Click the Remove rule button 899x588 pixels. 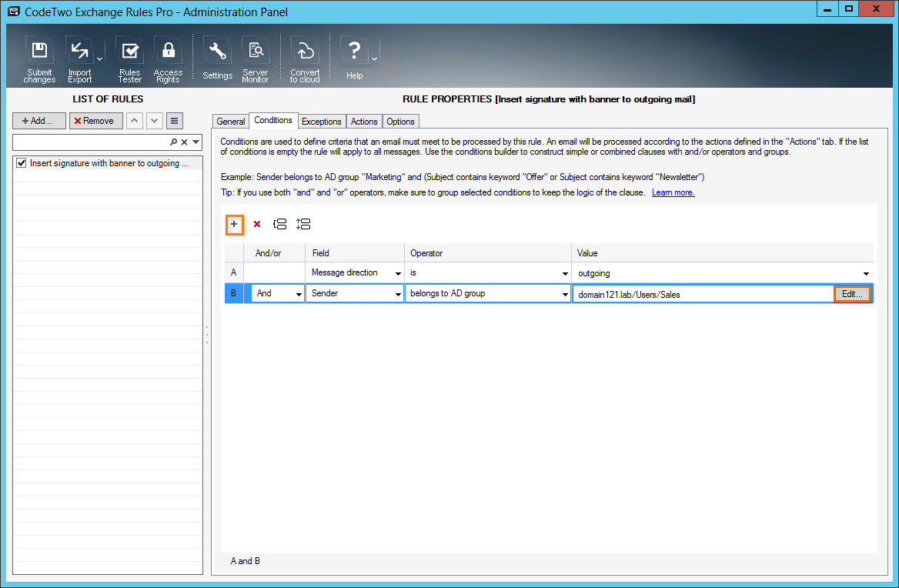pos(95,121)
